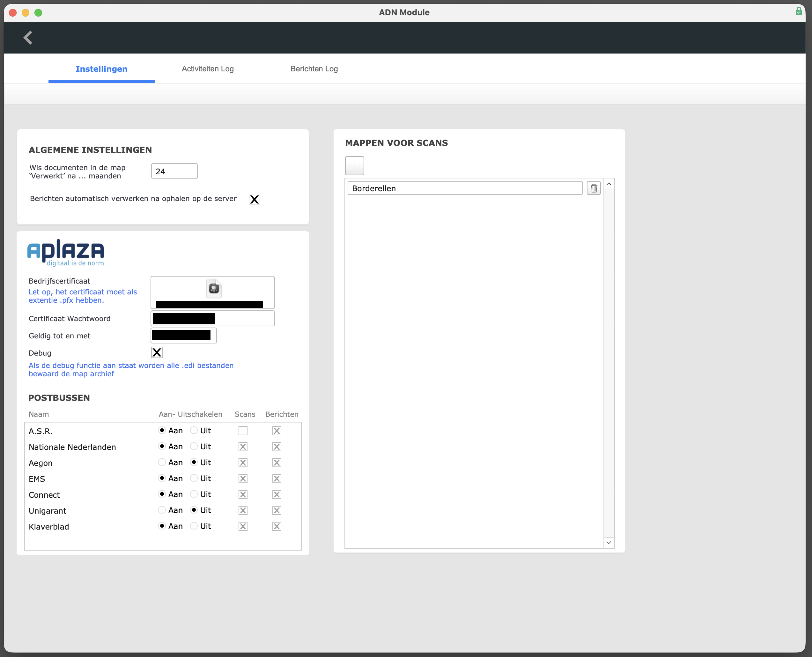The width and height of the screenshot is (812, 657).
Task: Open the Activiteiten Log tab
Action: [208, 69]
